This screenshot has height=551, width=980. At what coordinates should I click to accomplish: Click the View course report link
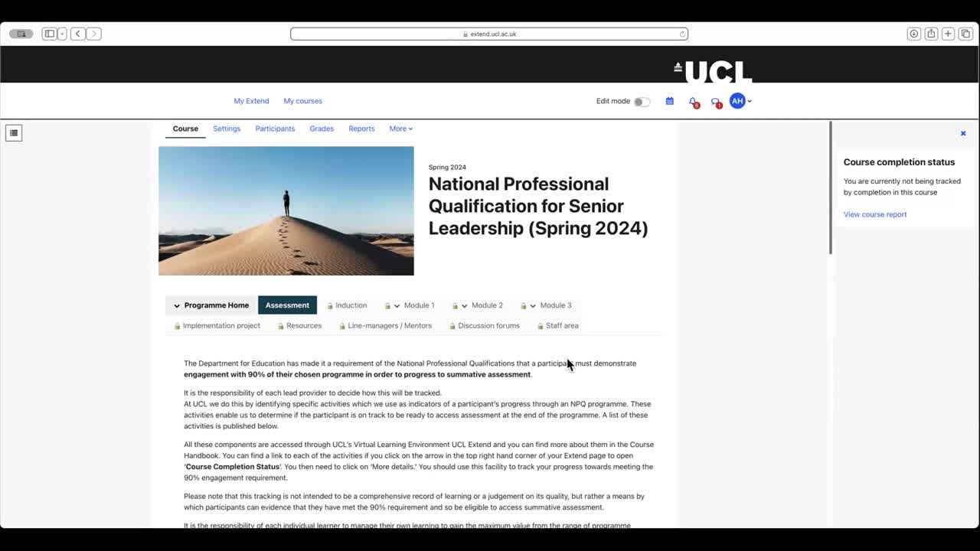pos(874,214)
